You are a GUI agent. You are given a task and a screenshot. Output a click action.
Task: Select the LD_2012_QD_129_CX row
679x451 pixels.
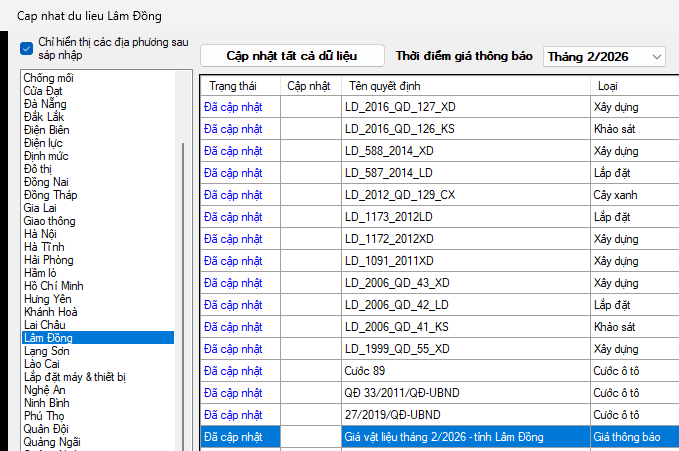click(x=400, y=195)
